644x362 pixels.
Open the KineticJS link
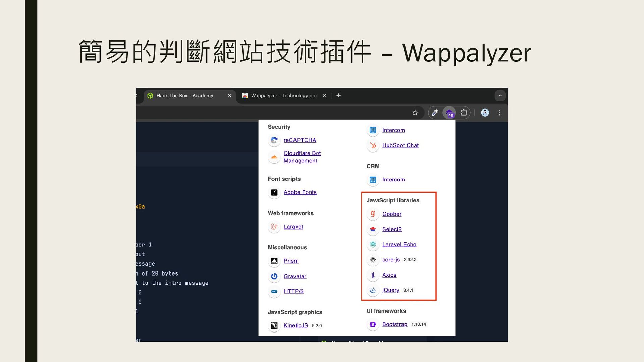(296, 326)
